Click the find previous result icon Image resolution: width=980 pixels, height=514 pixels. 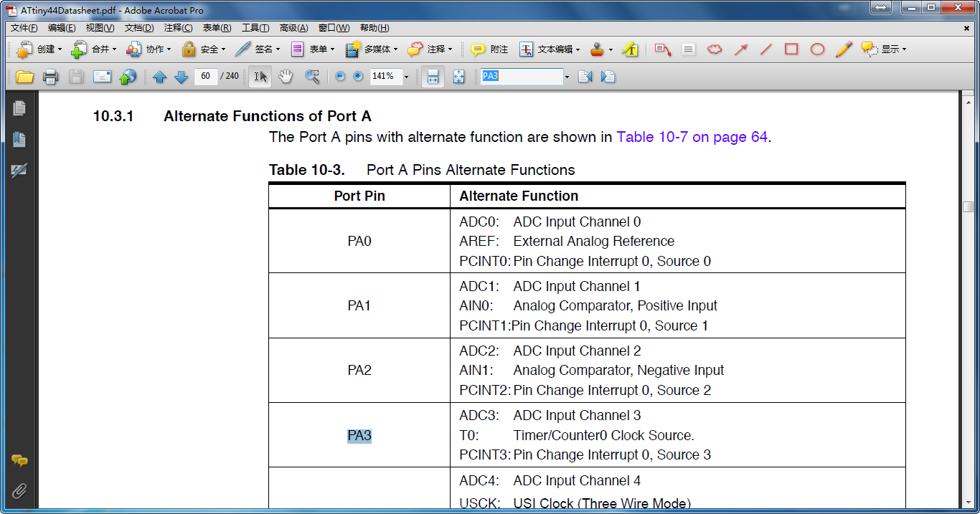585,77
